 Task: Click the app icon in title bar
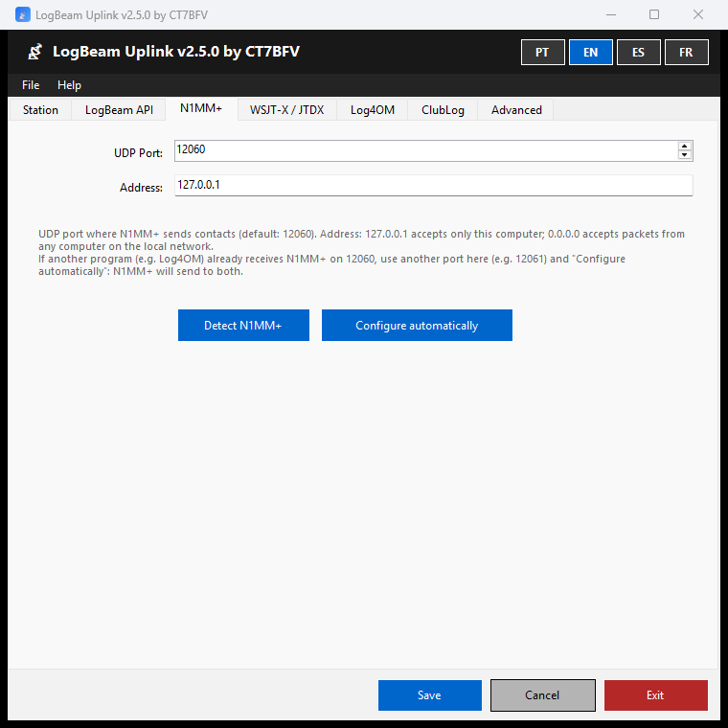tap(22, 15)
